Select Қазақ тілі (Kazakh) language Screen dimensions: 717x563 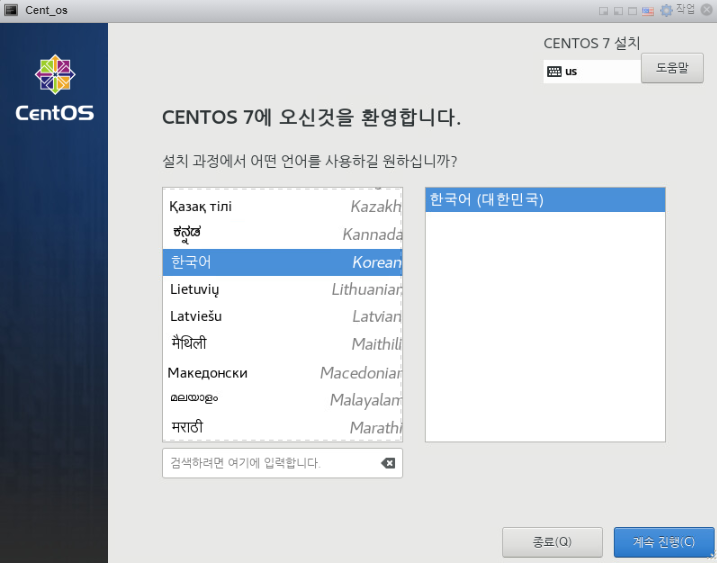click(x=283, y=206)
